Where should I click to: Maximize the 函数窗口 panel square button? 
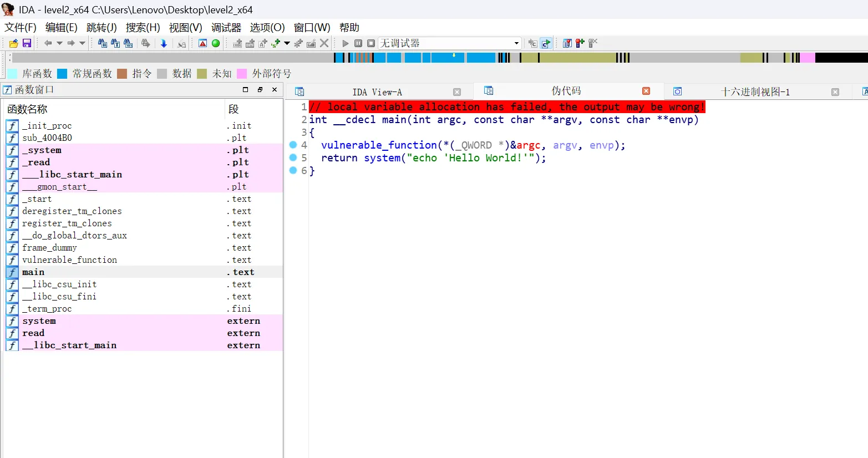(x=246, y=89)
